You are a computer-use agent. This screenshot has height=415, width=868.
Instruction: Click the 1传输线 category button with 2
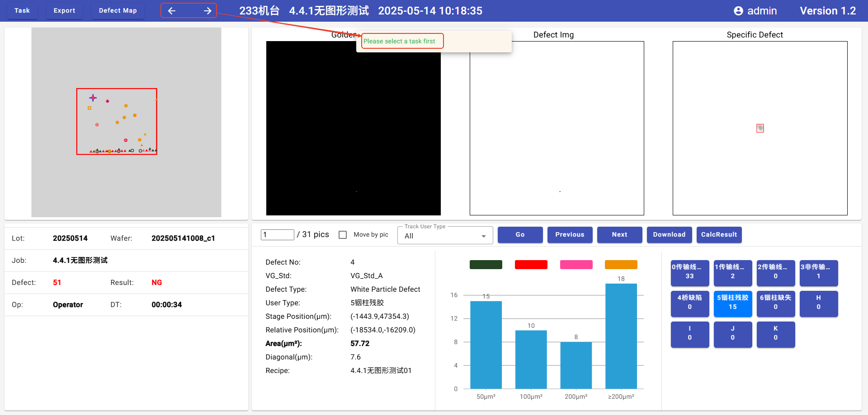tap(733, 273)
